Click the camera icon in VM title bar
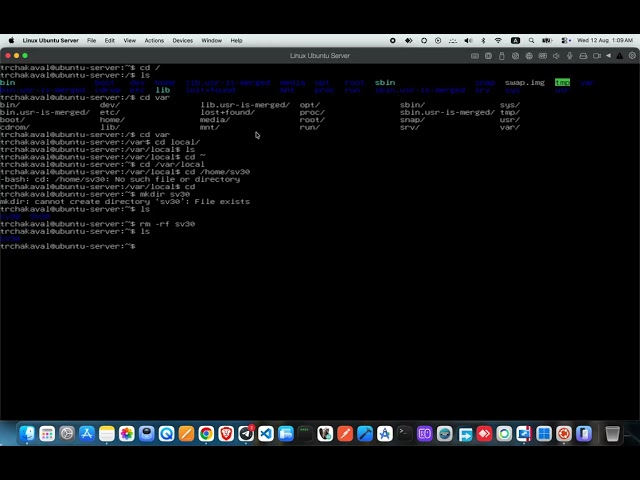This screenshot has height=480, width=640. click(597, 56)
